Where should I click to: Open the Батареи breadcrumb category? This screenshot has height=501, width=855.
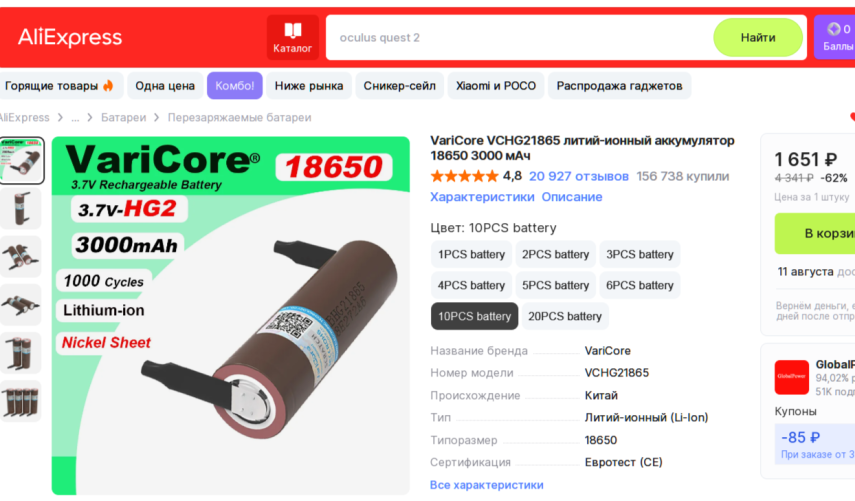coord(123,118)
